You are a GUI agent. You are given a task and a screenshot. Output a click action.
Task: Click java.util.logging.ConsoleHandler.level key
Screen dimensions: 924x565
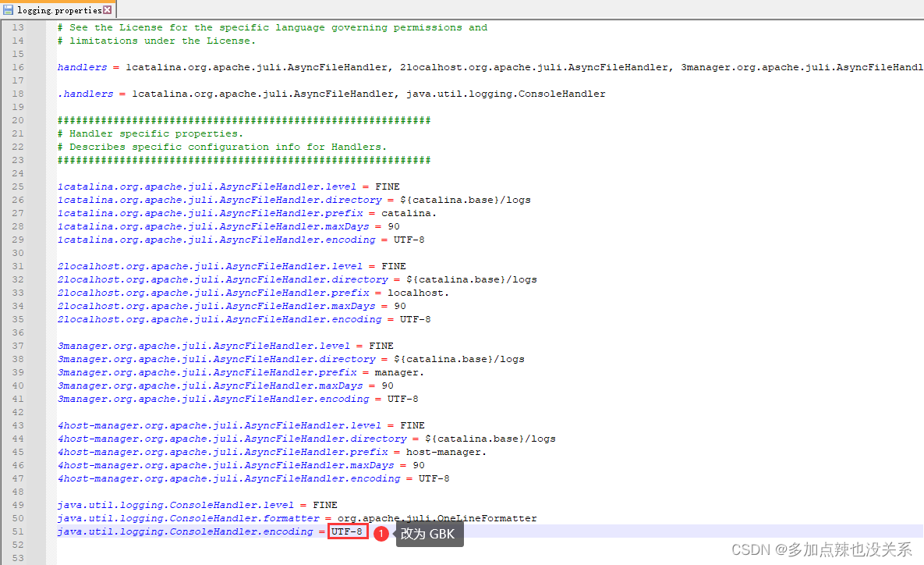[175, 505]
